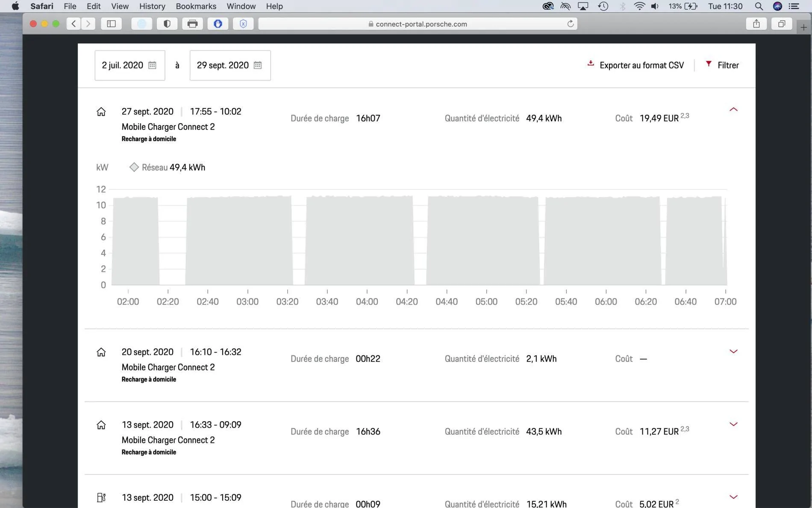
Task: Click Exporter au format CSV
Action: [641, 65]
